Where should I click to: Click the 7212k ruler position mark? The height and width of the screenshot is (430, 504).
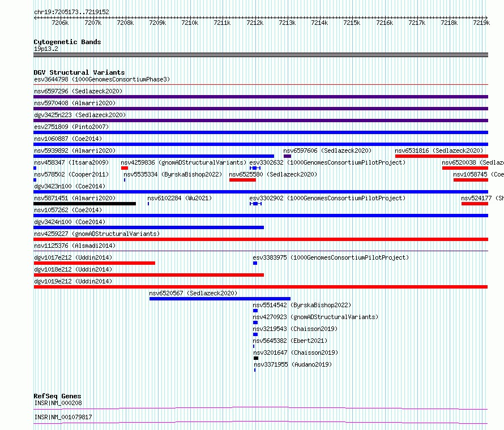(x=255, y=23)
